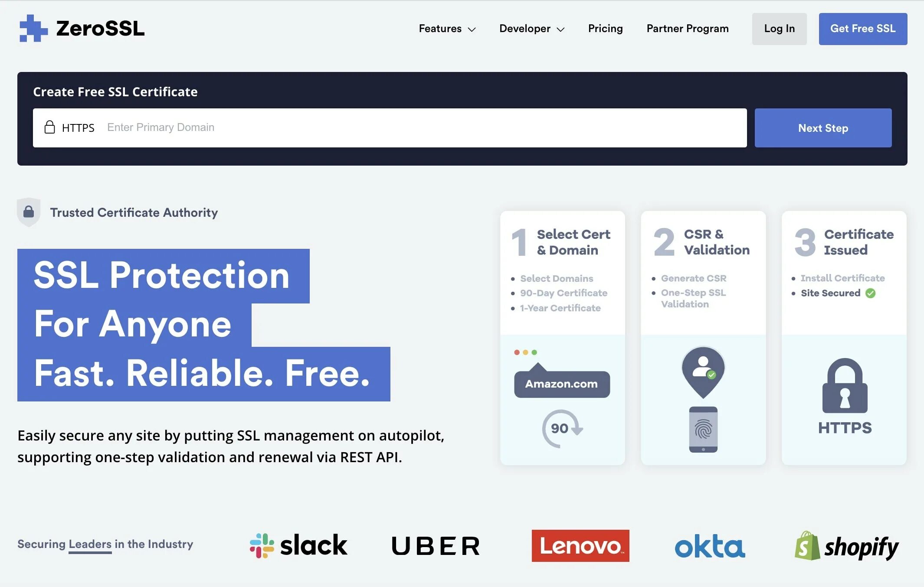Click the Uber logo link
Image resolution: width=924 pixels, height=587 pixels.
[x=437, y=545]
